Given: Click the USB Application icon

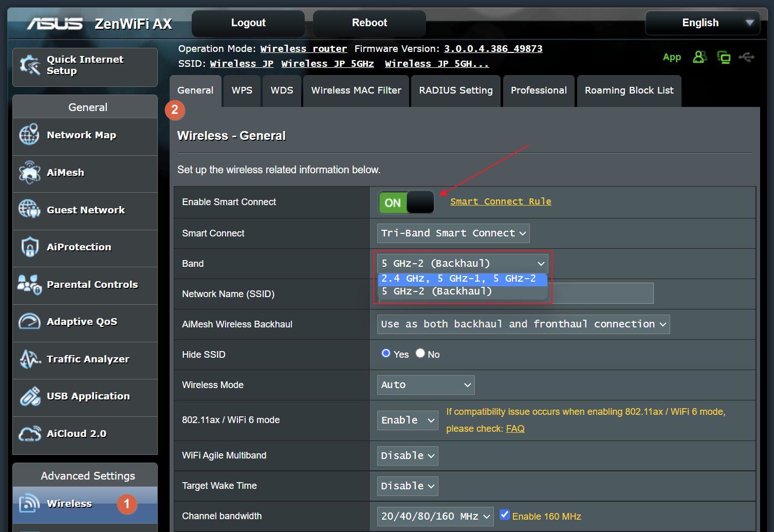Looking at the screenshot, I should pyautogui.click(x=30, y=396).
